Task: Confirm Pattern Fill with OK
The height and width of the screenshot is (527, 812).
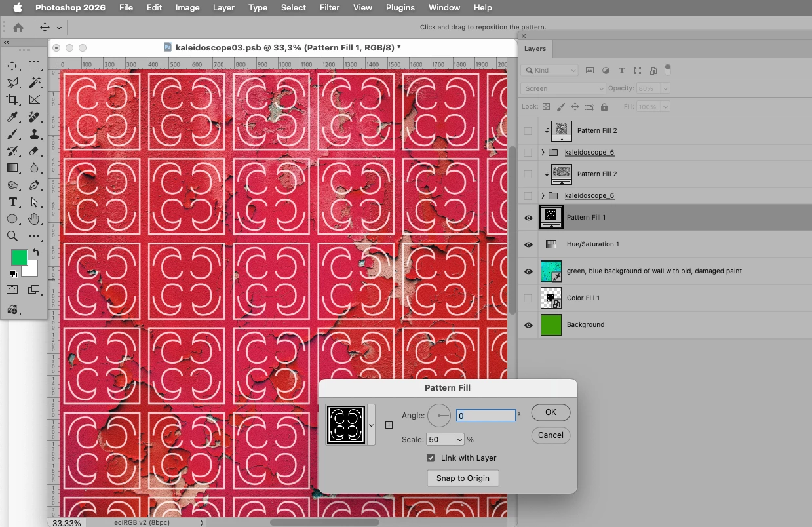Action: coord(551,412)
